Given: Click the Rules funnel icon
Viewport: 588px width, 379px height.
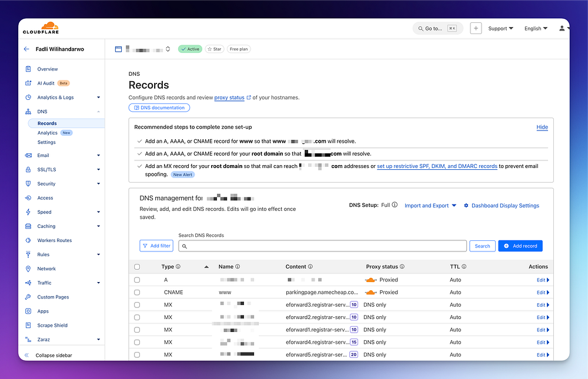Looking at the screenshot, I should pyautogui.click(x=28, y=254).
